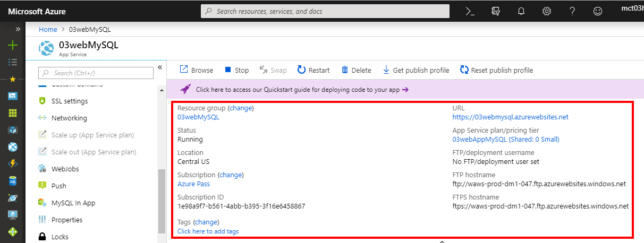Open the Favorites star icon in sidebar
The width and height of the screenshot is (644, 243).
click(13, 79)
